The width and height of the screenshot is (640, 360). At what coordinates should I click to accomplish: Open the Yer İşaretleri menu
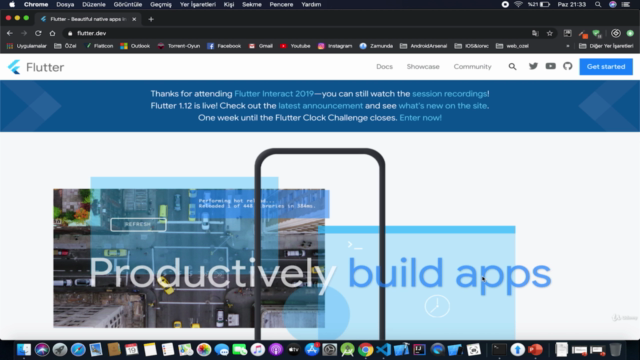pyautogui.click(x=198, y=4)
